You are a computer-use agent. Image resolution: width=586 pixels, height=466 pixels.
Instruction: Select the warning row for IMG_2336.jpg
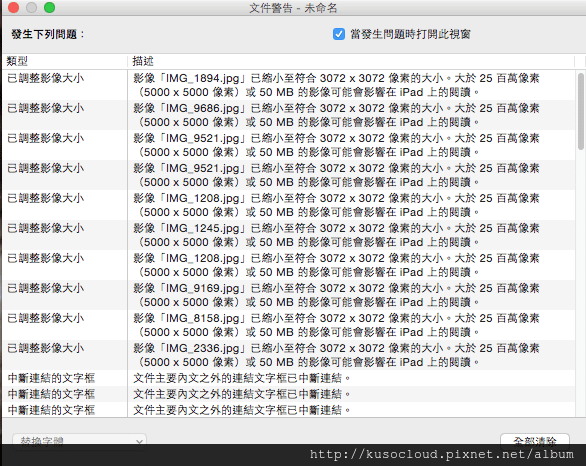[289, 355]
